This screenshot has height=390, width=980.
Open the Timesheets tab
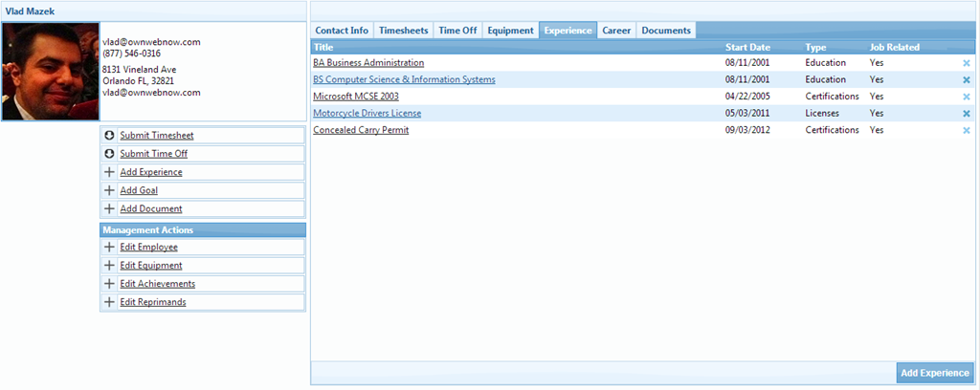[403, 31]
